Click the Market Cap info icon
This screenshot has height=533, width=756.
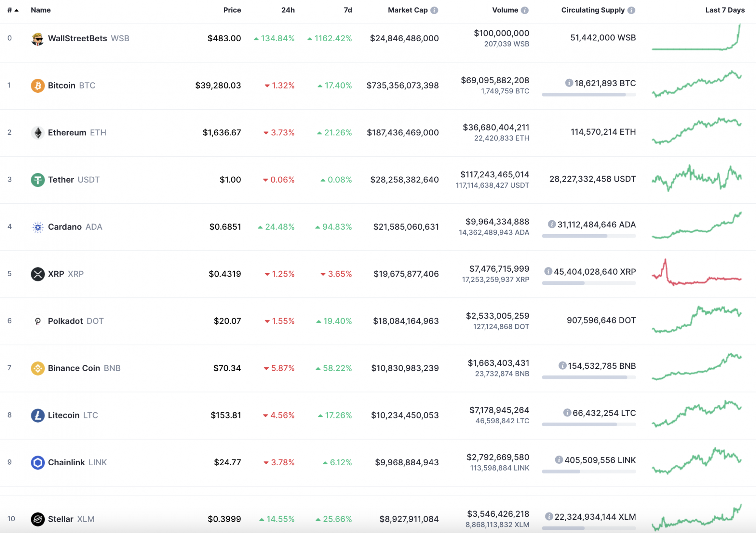[x=434, y=10]
